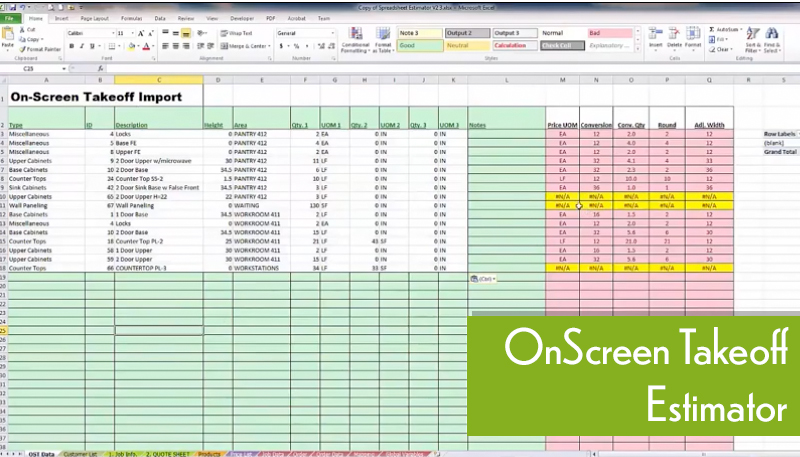Screen dimensions: 800x457
Task: Open Find & Select binoculars menu
Action: pos(771,40)
